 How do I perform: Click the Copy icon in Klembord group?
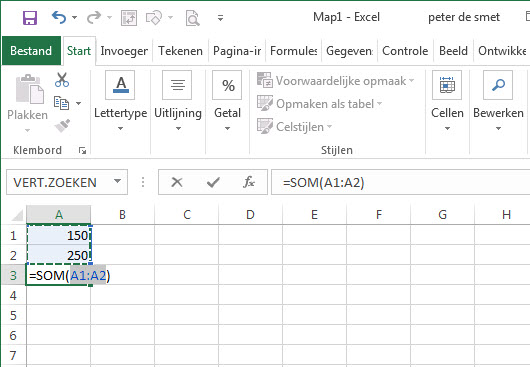click(x=62, y=103)
